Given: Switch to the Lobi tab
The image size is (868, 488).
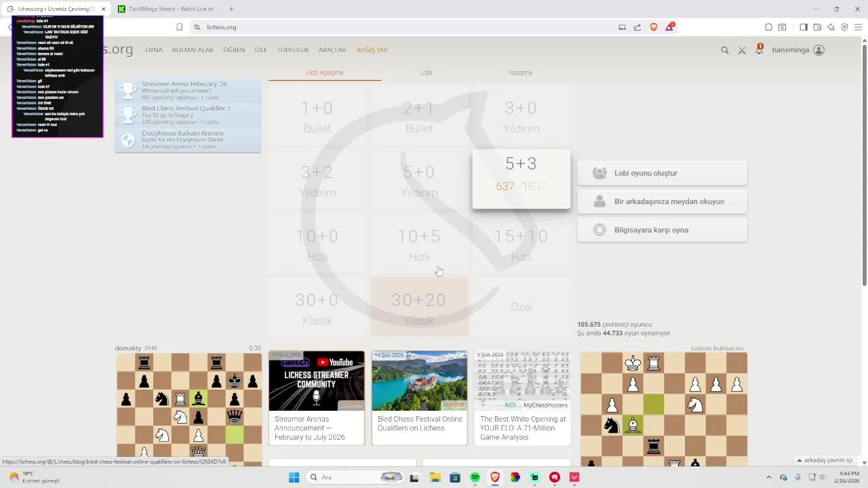Looking at the screenshot, I should coord(426,73).
